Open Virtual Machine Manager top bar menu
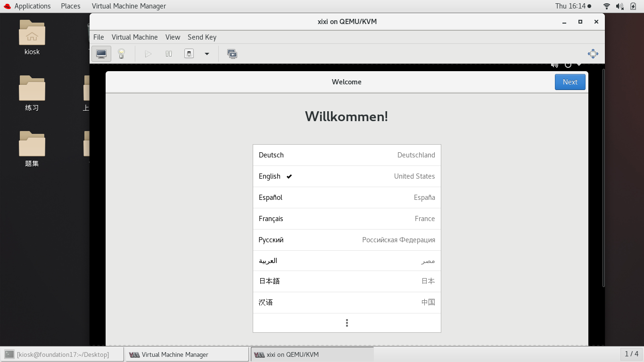This screenshot has width=644, height=362. point(129,6)
